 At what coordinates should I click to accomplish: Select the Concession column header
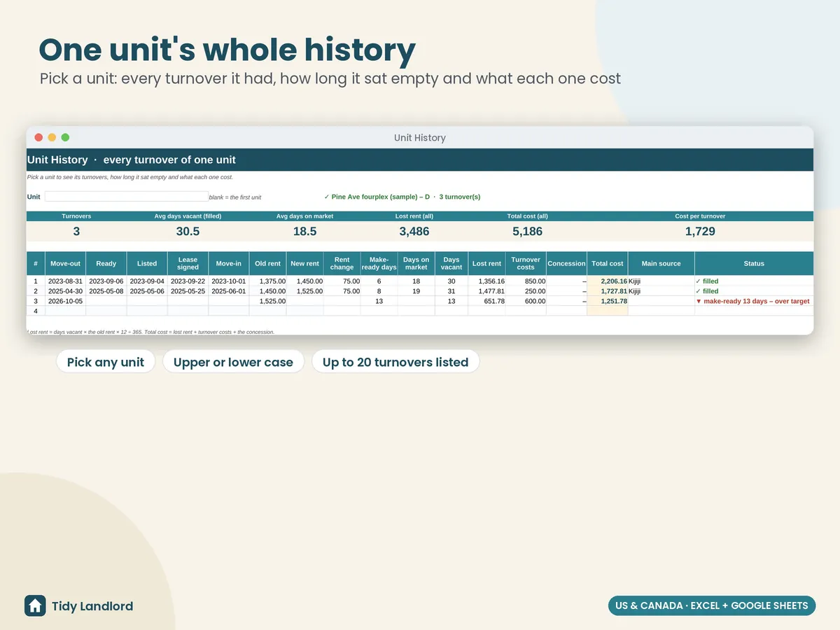pos(566,263)
